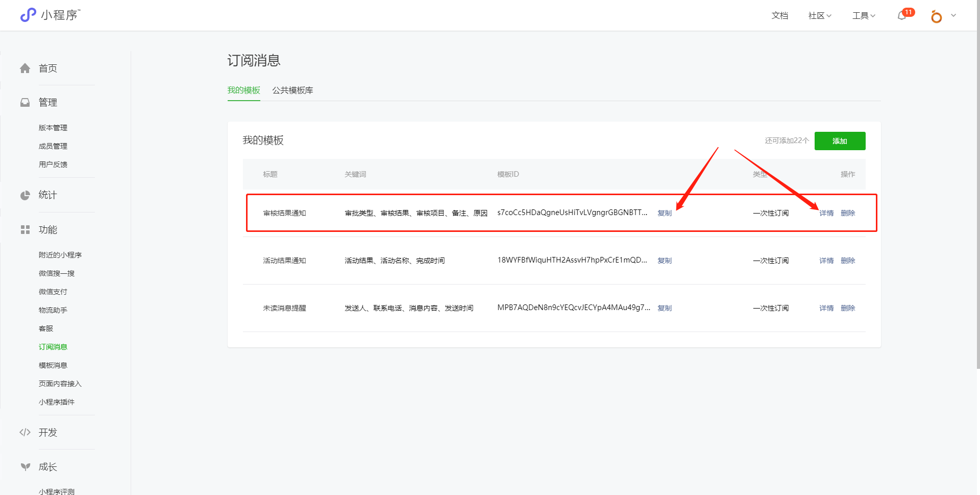Click the 关键词 column header
This screenshot has height=495, width=980.
click(355, 174)
